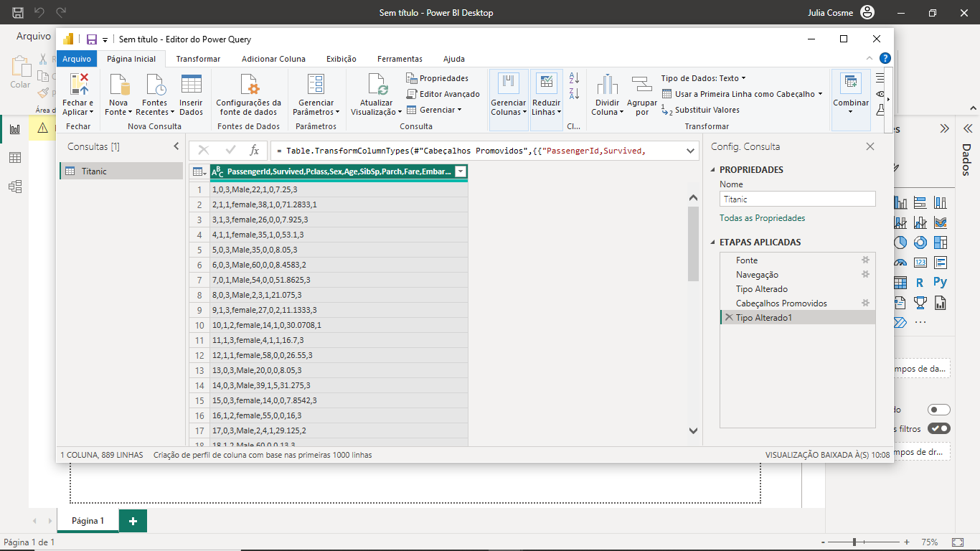Delete the Tipo Alterado1 step with X
980x551 pixels.
pyautogui.click(x=729, y=317)
